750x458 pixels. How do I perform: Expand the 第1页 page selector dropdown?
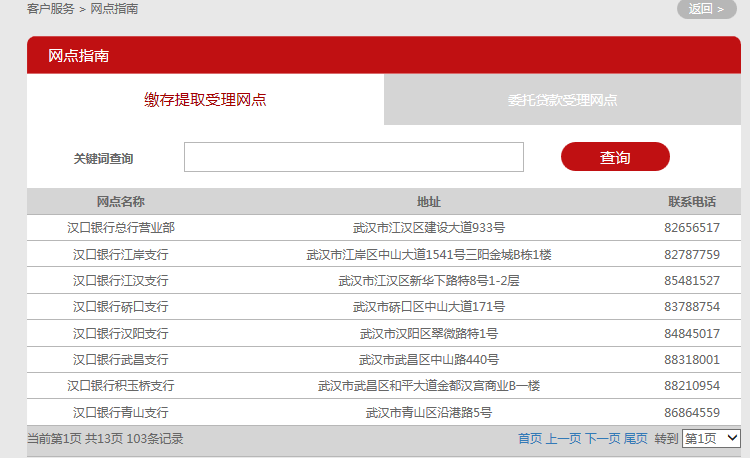711,438
